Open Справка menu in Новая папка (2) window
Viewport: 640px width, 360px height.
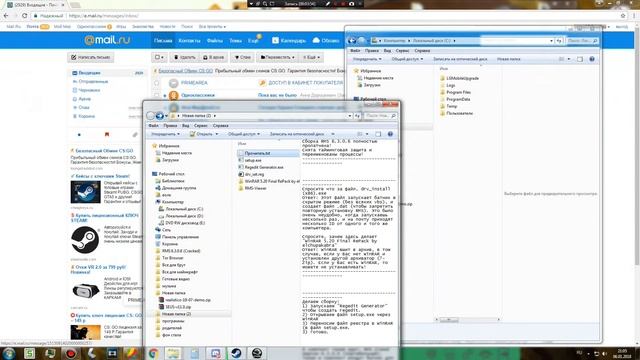(x=220, y=126)
